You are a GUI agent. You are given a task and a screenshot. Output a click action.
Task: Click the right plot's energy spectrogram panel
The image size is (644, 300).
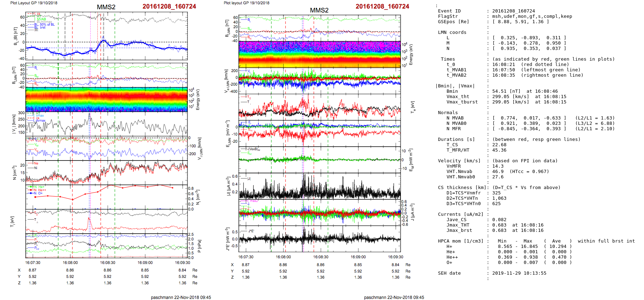pos(320,55)
